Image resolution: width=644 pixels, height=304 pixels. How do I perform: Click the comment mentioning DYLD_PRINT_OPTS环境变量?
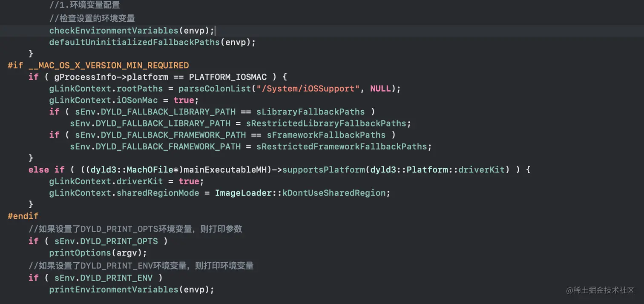[135, 229]
